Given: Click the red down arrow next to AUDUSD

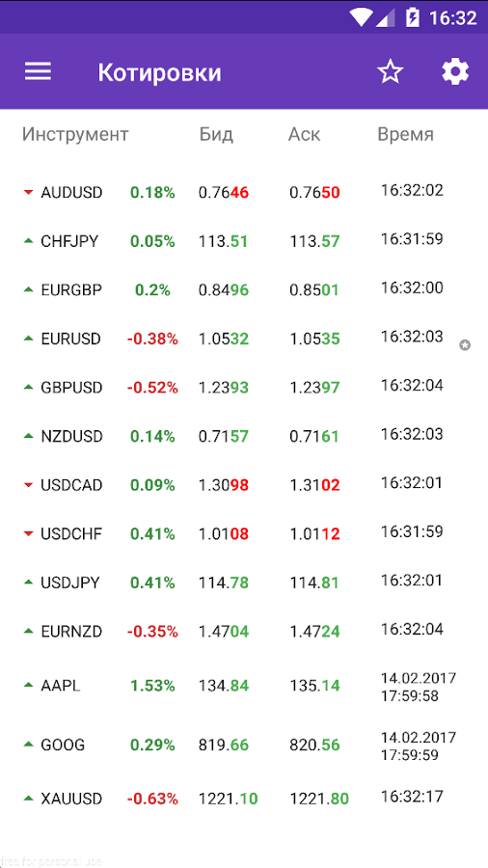Looking at the screenshot, I should [29, 193].
